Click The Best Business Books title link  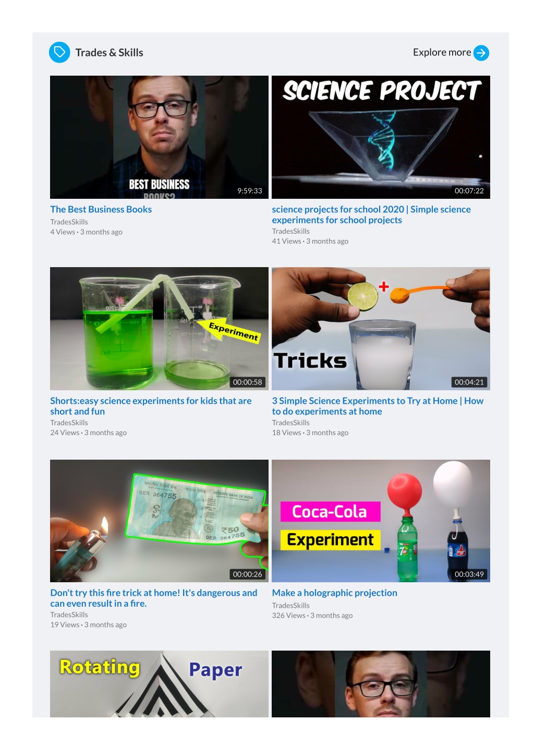click(x=101, y=209)
